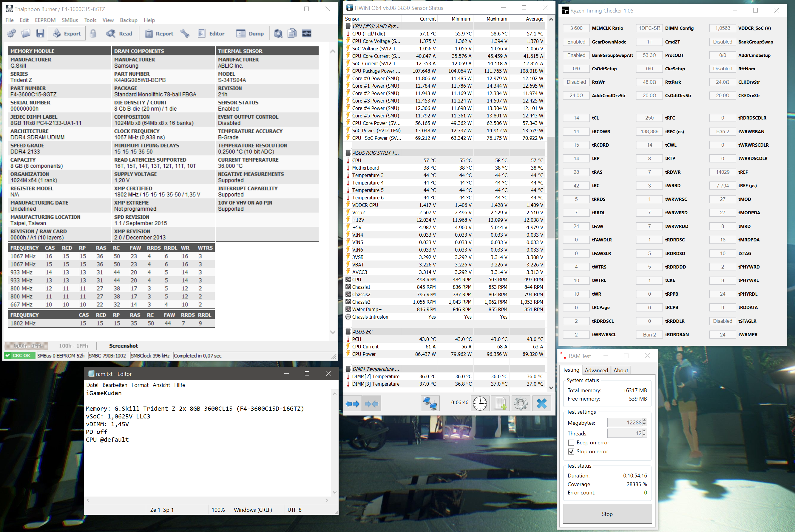Open the Format menu in ram.txt Editor

140,385
